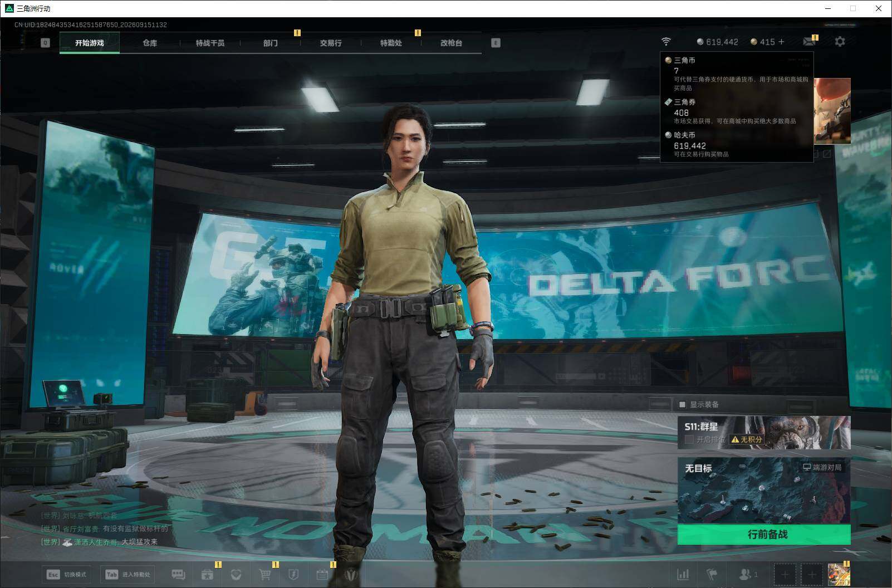The width and height of the screenshot is (892, 588).
Task: Click world chat message from 刘咏彦
Action: 79,516
